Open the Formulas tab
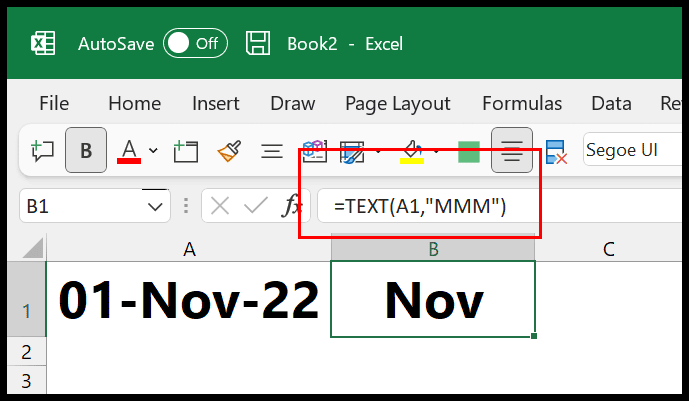689x401 pixels. 522,104
